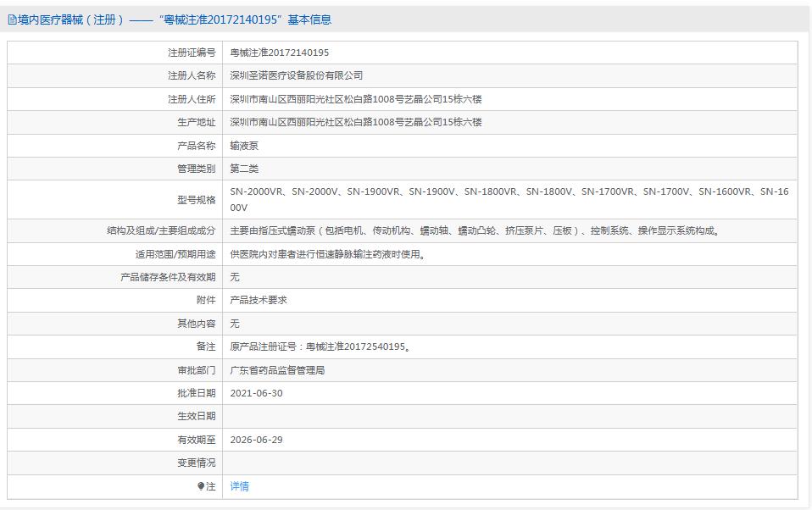Click the 审批部门 row label
The height and width of the screenshot is (510, 812).
[197, 370]
